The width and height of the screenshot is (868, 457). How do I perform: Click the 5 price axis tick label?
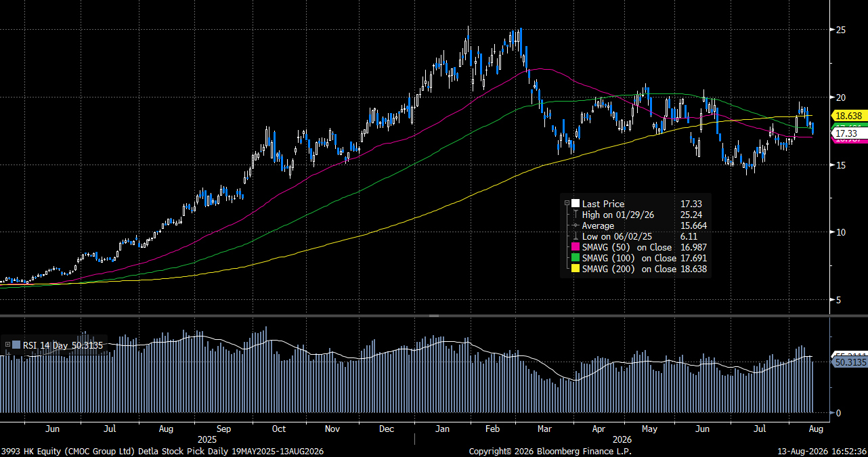coord(840,300)
